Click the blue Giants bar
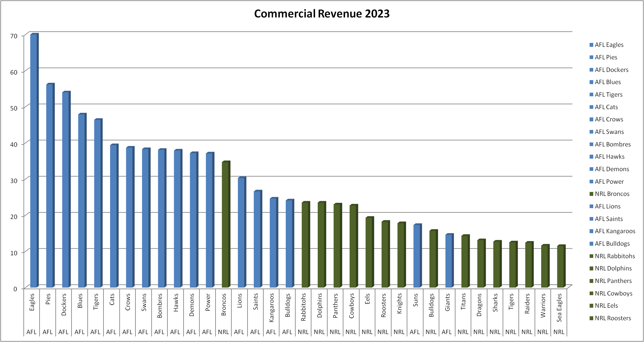644x342 pixels. click(450, 261)
